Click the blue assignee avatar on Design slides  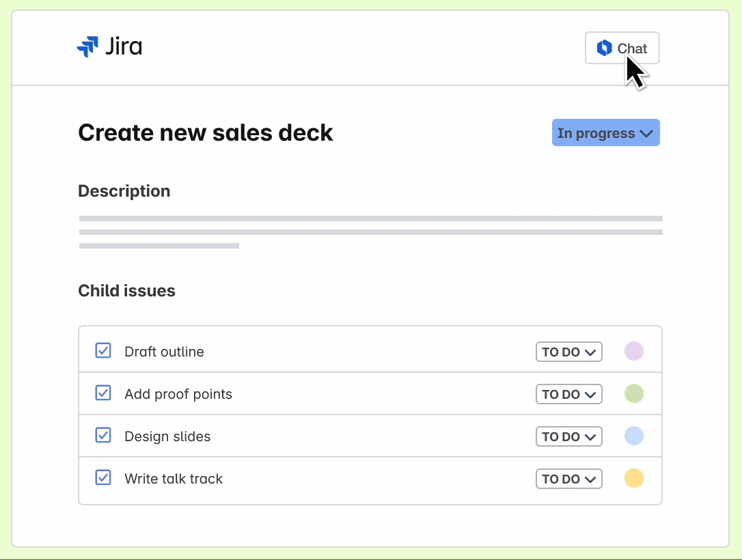click(x=634, y=436)
